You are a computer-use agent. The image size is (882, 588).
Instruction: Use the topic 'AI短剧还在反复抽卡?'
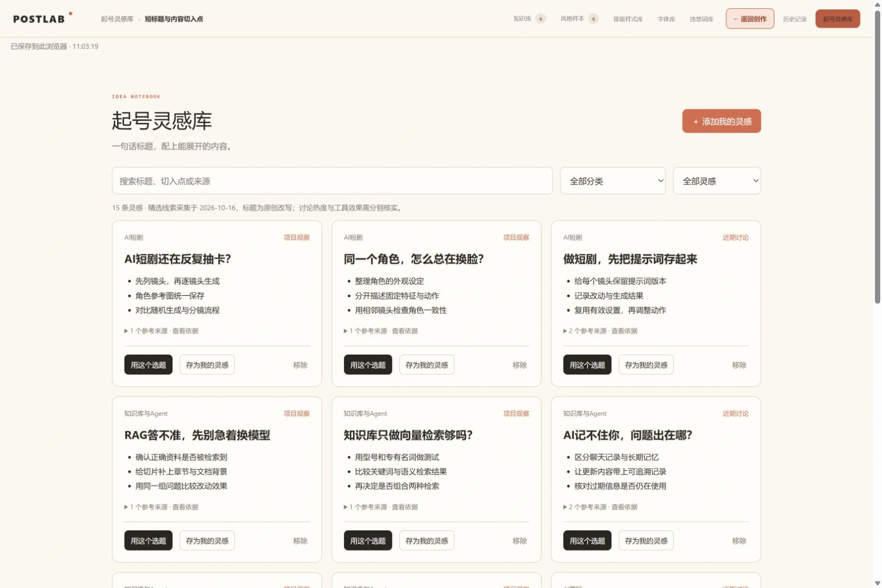[x=148, y=365]
